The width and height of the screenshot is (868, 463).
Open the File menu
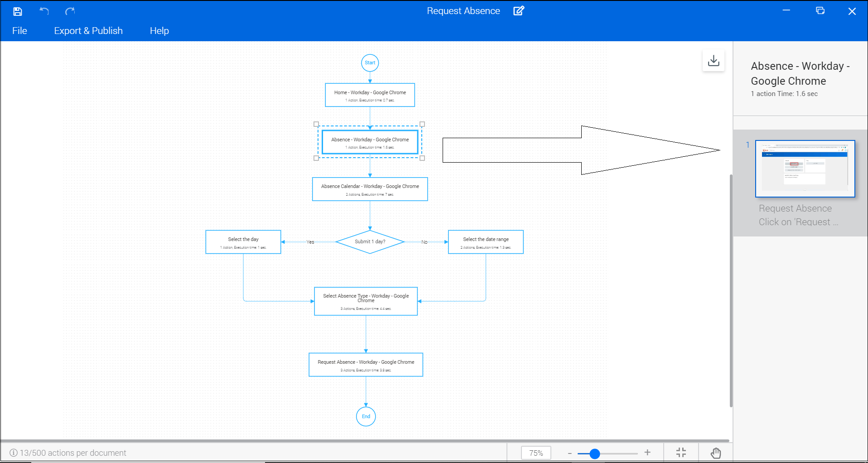click(19, 30)
